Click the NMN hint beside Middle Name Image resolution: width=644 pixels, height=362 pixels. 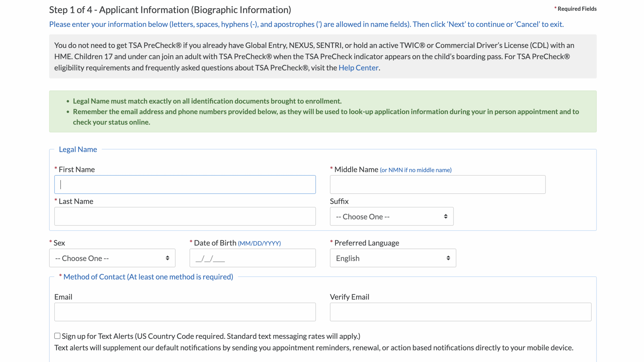[415, 170]
